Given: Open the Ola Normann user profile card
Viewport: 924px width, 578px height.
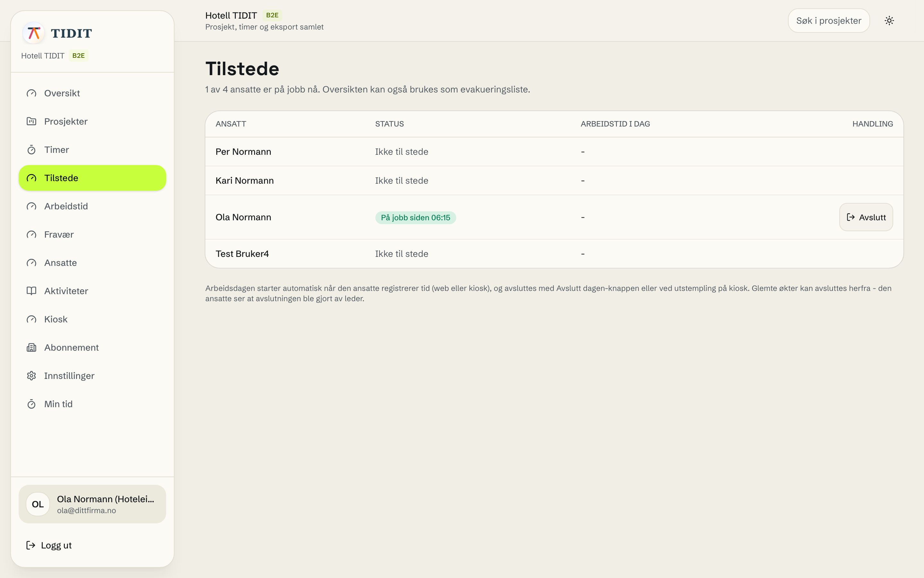Looking at the screenshot, I should 92,504.
